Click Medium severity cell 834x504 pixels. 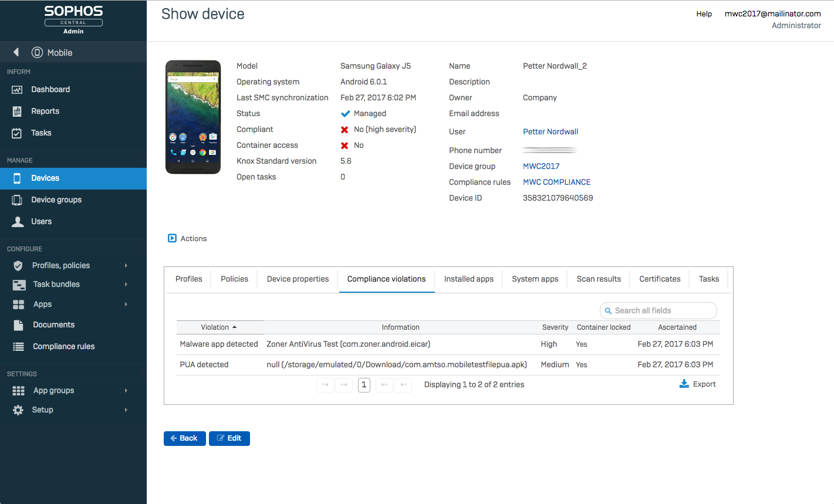click(555, 365)
